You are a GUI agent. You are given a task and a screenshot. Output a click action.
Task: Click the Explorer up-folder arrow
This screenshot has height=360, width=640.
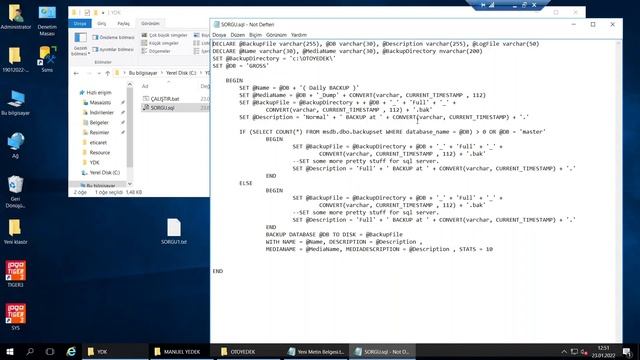coord(107,73)
